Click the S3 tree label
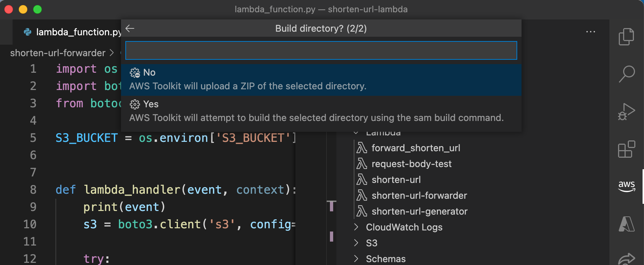 pos(371,243)
